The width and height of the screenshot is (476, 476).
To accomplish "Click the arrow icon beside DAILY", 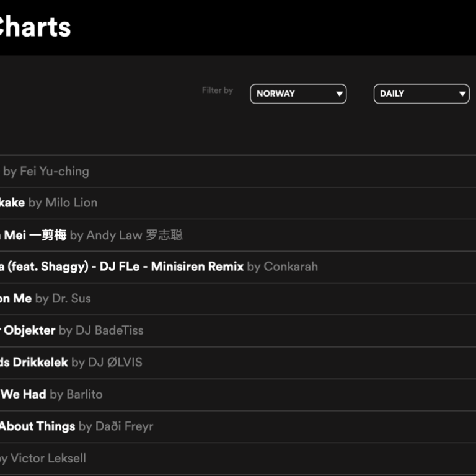I will pyautogui.click(x=462, y=94).
